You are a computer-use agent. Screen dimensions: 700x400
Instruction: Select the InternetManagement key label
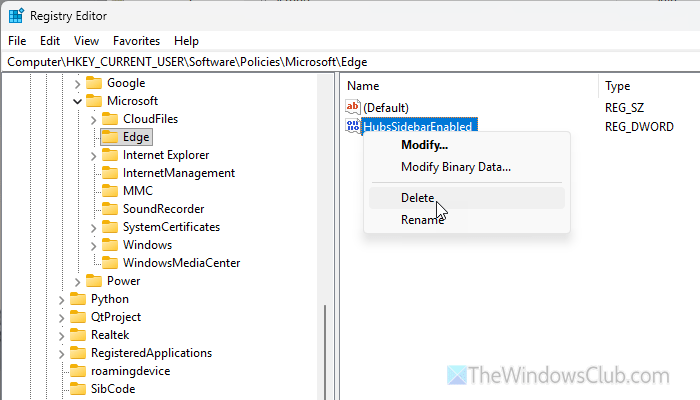(179, 173)
